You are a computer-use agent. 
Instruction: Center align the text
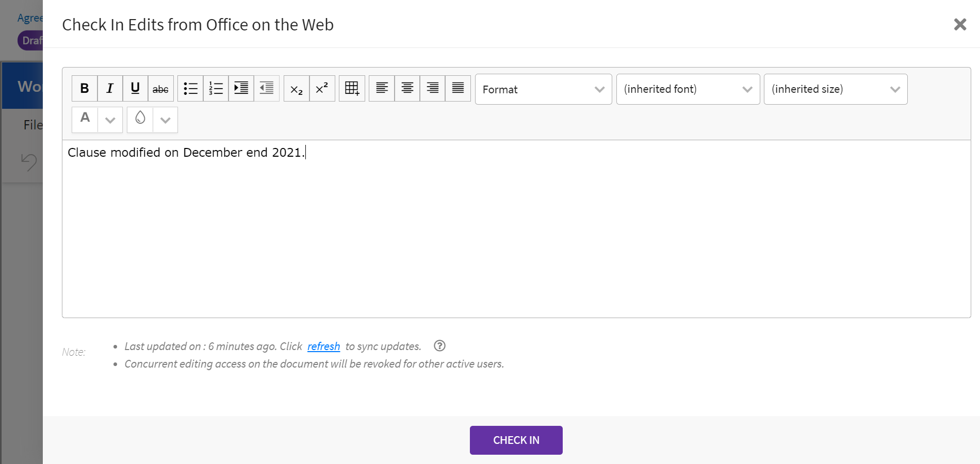coord(407,89)
